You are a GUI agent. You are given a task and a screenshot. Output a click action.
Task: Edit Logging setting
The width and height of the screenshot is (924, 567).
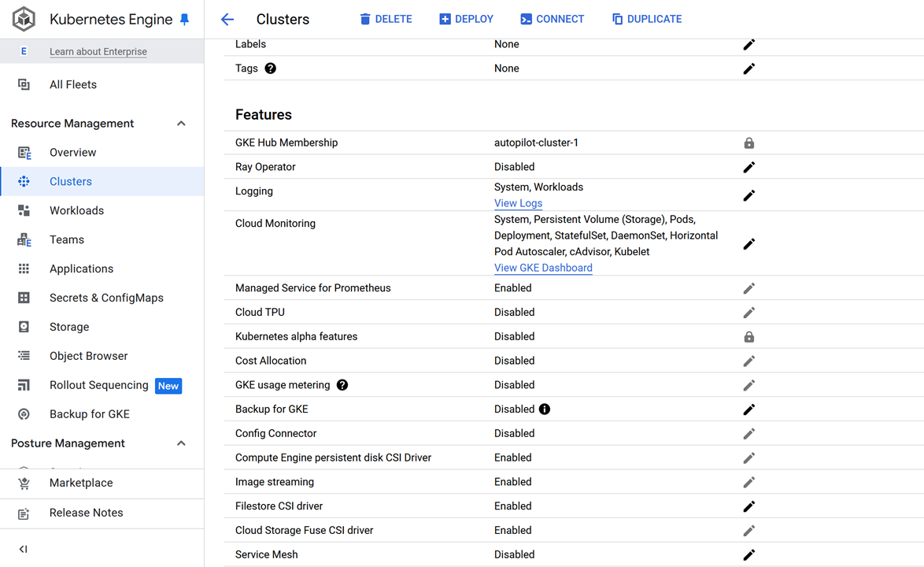(749, 195)
